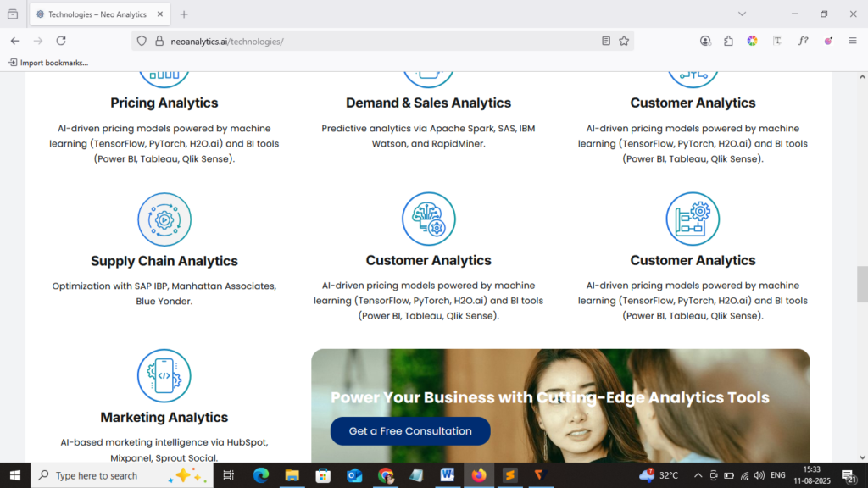This screenshot has width=868, height=488.
Task: Open Microsoft Word from the taskbar
Action: click(448, 475)
